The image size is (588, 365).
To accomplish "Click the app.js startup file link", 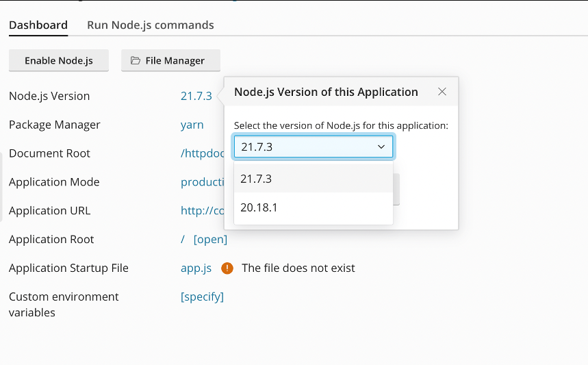I will pyautogui.click(x=196, y=268).
